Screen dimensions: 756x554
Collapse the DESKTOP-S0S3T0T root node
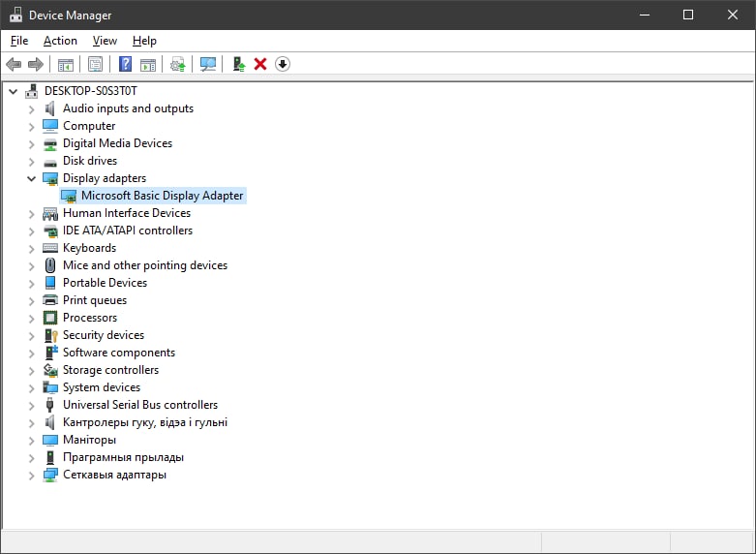13,91
